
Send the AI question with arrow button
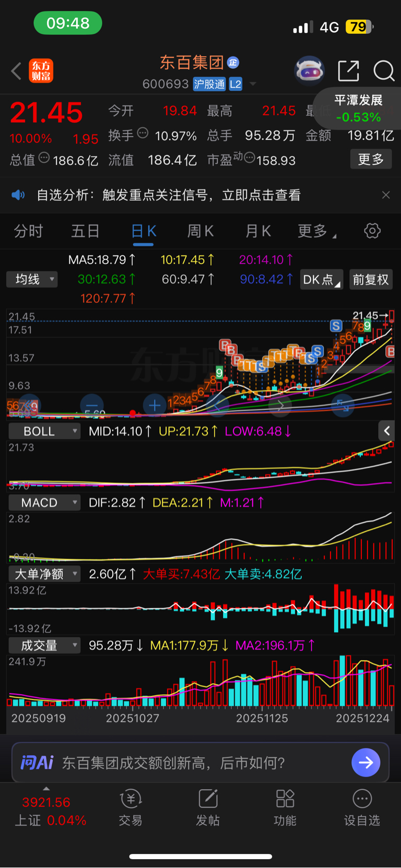[x=365, y=763]
